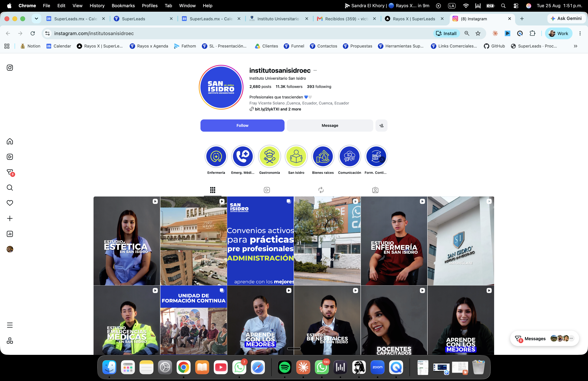This screenshot has height=381, width=588.
Task: Open Spotify from the Dock
Action: 285,367
